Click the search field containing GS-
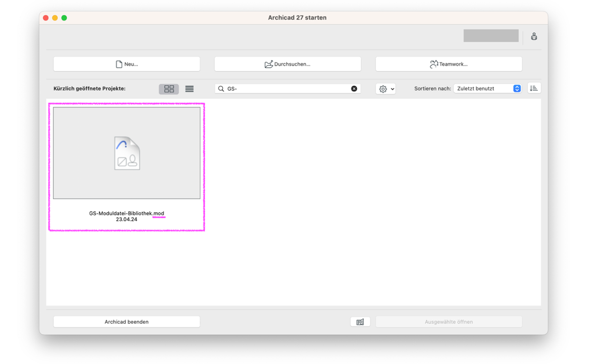Screen dimensions: 607x364 pos(288,89)
